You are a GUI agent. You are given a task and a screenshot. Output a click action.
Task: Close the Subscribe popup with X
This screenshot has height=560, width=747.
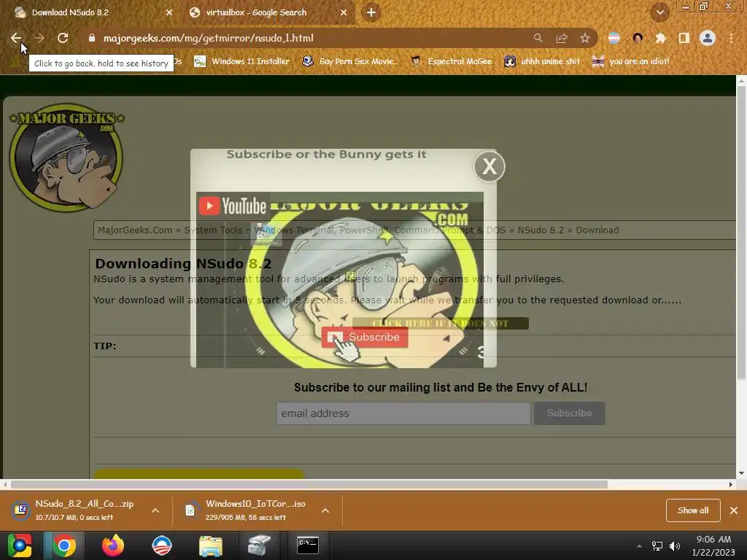[489, 166]
